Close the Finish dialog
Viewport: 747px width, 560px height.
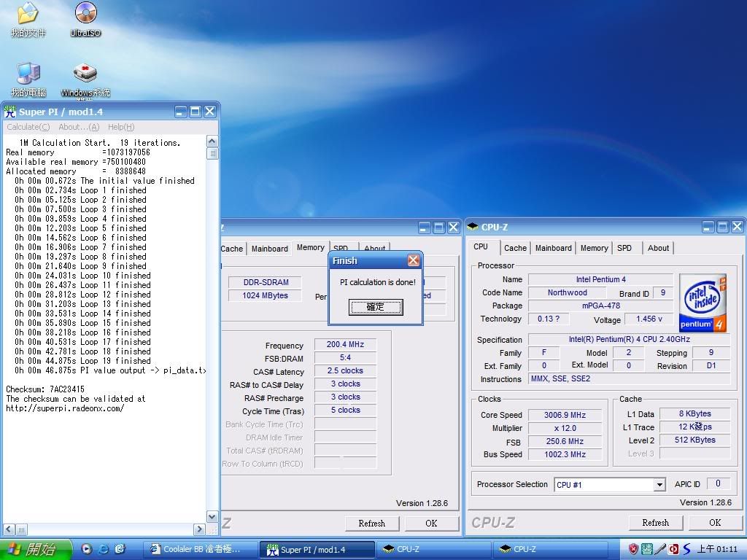click(x=413, y=260)
